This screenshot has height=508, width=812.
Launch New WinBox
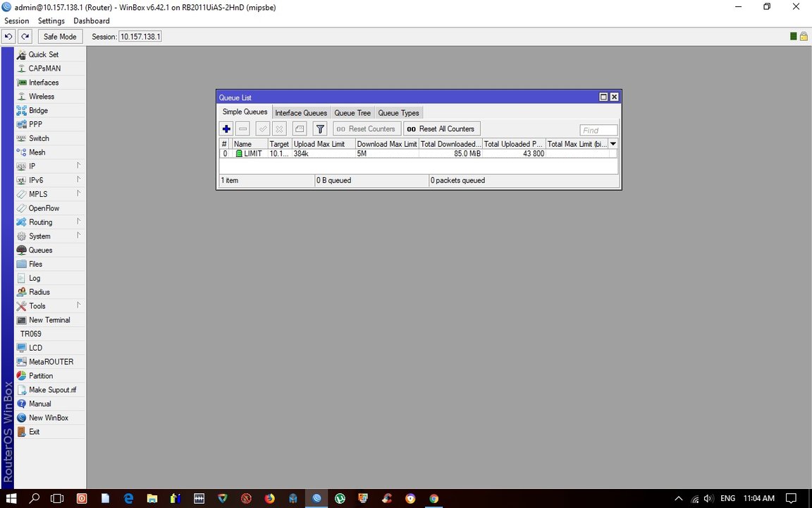pos(50,418)
